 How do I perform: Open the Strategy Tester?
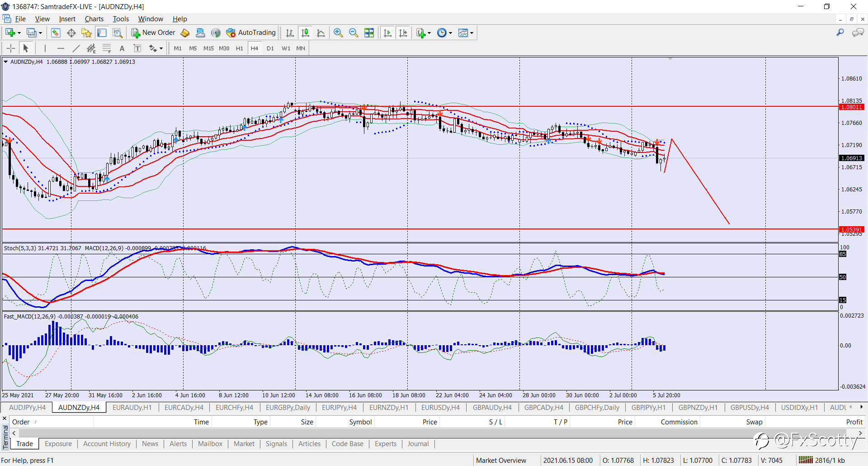pyautogui.click(x=118, y=33)
